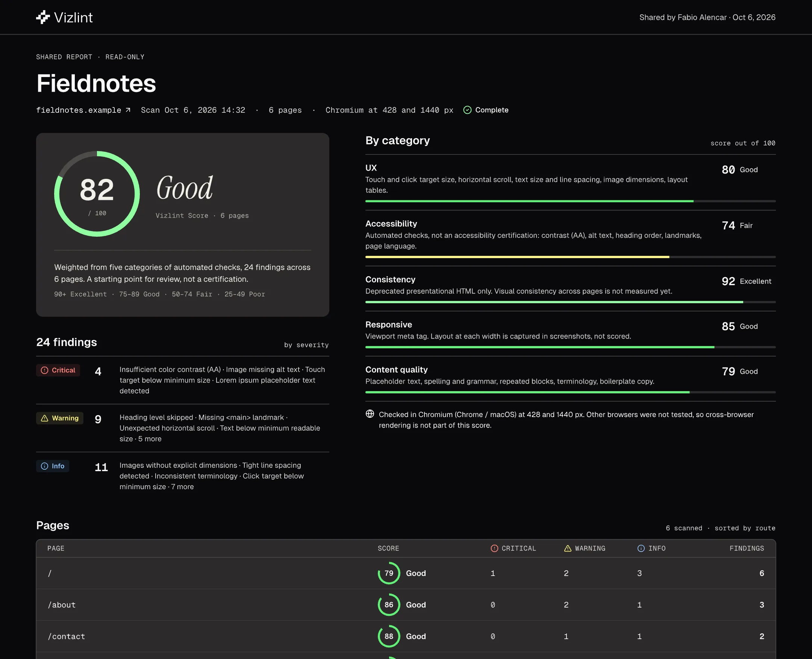The image size is (812, 659).
Task: Click the '7 more' info findings text
Action: [182, 487]
